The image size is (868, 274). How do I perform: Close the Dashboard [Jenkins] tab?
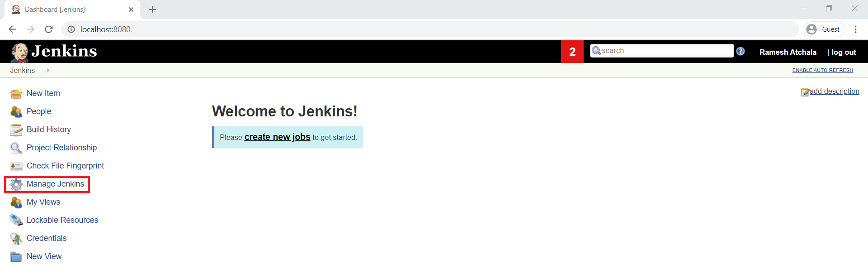[x=131, y=10]
